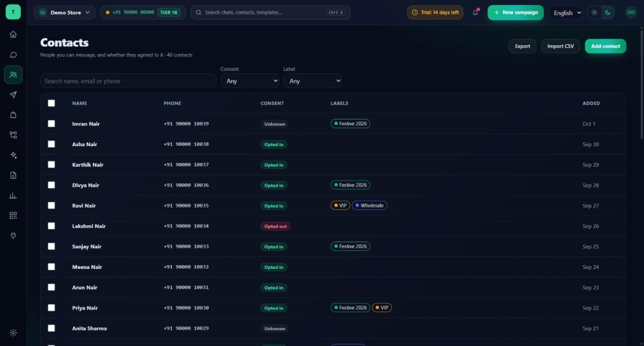Open the AI sparkle icon in sidebar
The height and width of the screenshot is (346, 644).
(x=13, y=155)
